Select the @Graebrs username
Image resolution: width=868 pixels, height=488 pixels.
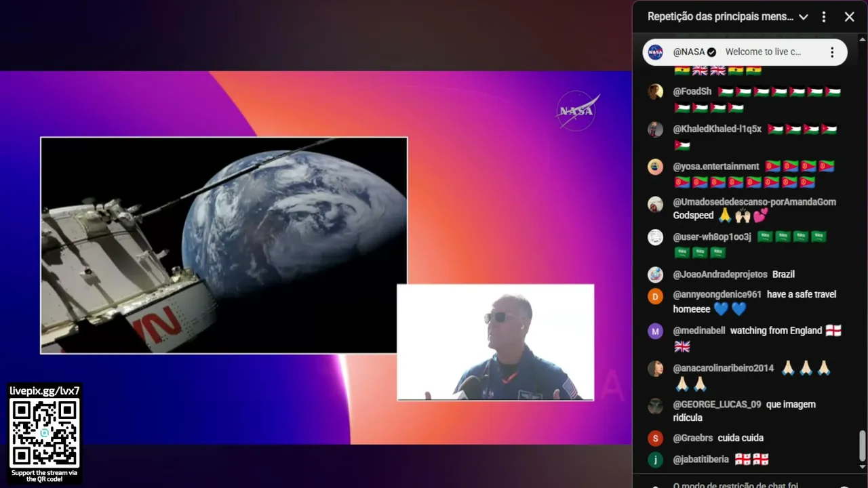coord(693,438)
